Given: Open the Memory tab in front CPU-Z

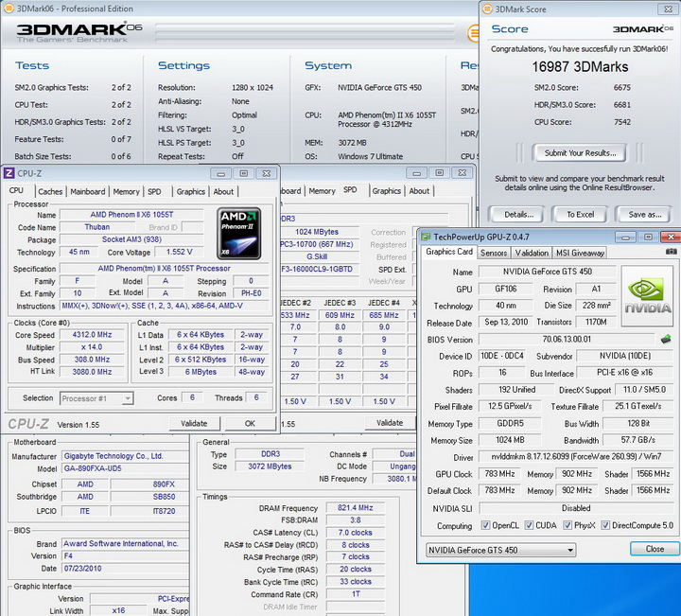Looking at the screenshot, I should coord(126,191).
